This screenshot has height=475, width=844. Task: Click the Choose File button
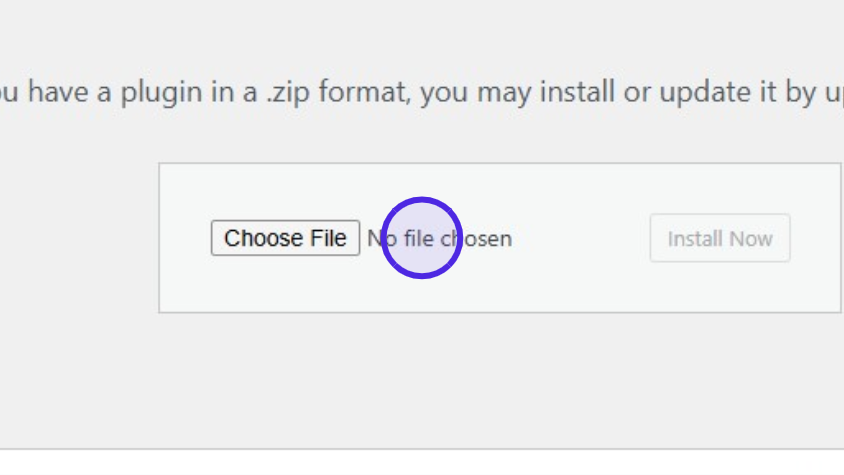pos(285,239)
